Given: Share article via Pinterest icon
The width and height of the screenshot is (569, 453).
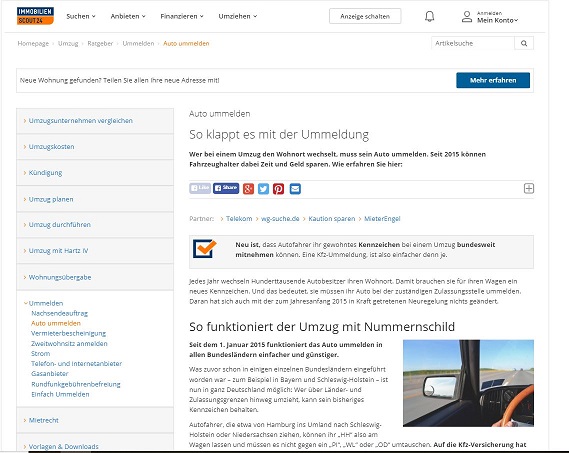Looking at the screenshot, I should (x=278, y=189).
